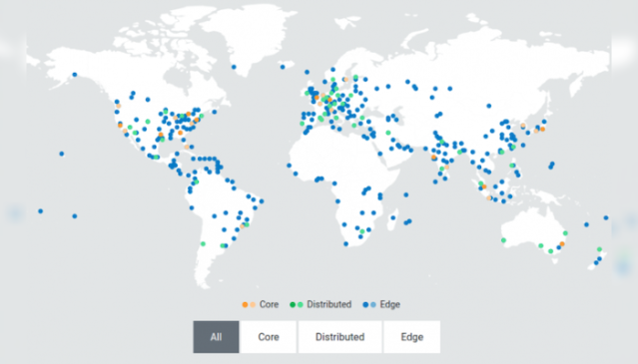638x364 pixels.
Task: Switch to the Distributed filter tab
Action: 339,337
